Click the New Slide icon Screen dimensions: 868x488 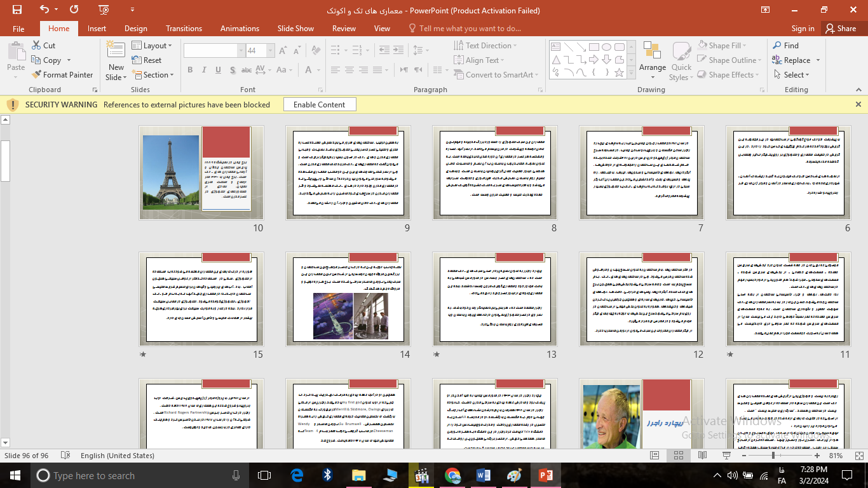click(116, 51)
